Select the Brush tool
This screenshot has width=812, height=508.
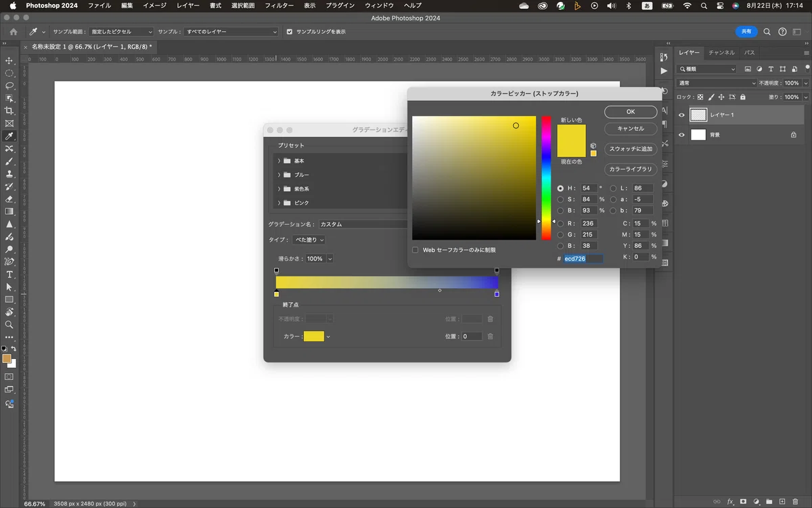tap(9, 161)
